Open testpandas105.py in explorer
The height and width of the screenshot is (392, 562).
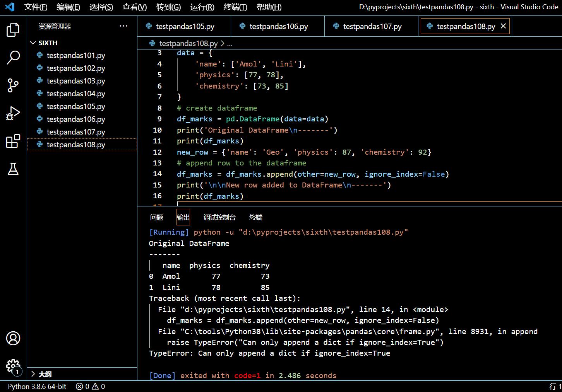point(82,106)
